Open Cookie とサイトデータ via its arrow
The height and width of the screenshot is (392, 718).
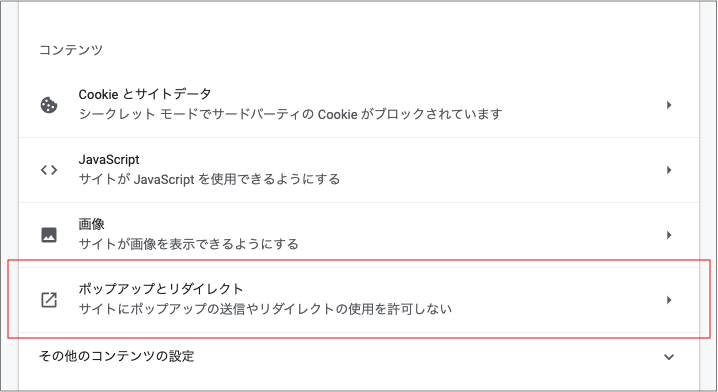pyautogui.click(x=669, y=105)
